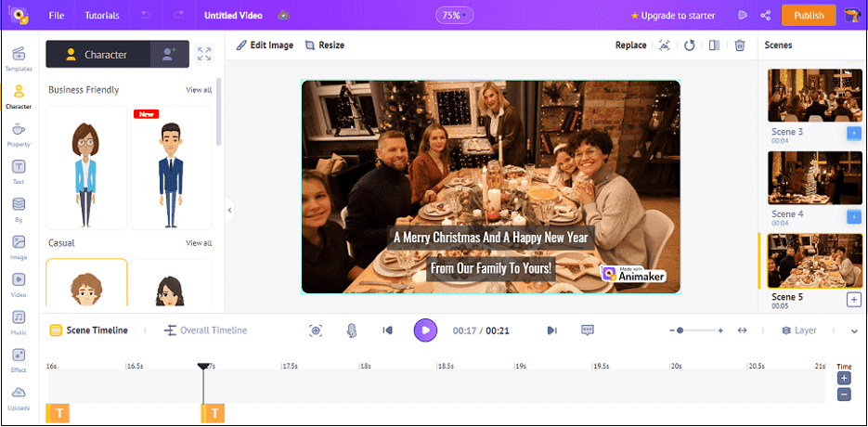The image size is (868, 427).
Task: Add new scene after Scene 5
Action: click(x=854, y=300)
